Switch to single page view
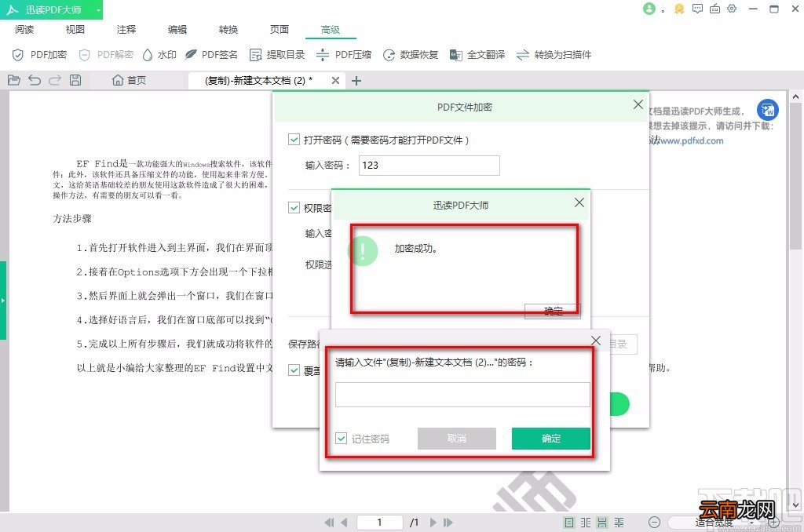Screen dimensions: 804x532 coord(568,523)
